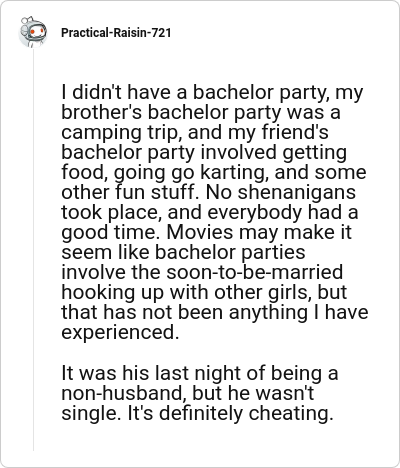
Task: Click the line "that has not been anything"
Action: [x=184, y=312]
